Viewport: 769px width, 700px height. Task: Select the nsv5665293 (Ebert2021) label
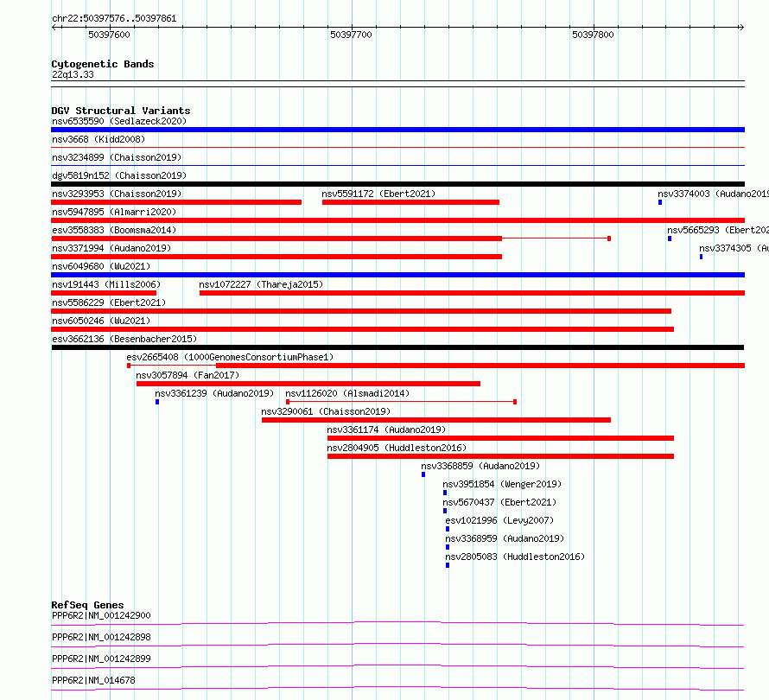click(718, 230)
